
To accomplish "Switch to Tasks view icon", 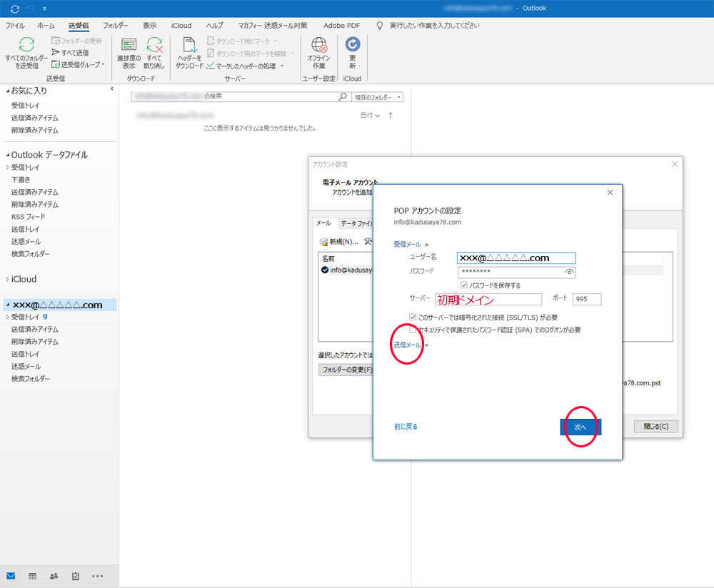I will click(76, 576).
